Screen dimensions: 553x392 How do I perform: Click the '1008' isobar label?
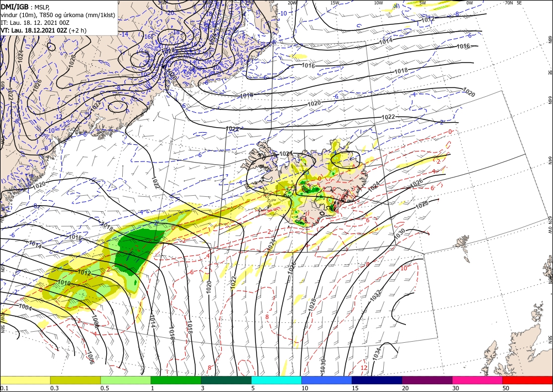[95, 320]
